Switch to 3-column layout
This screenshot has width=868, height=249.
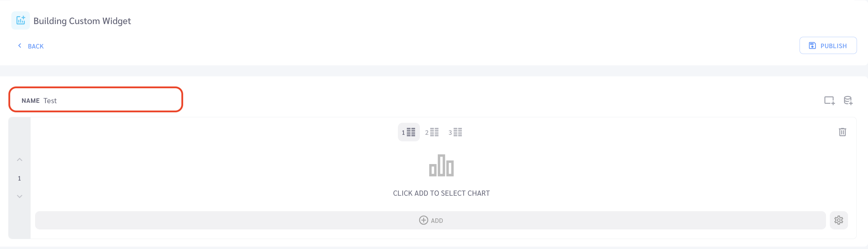click(455, 132)
